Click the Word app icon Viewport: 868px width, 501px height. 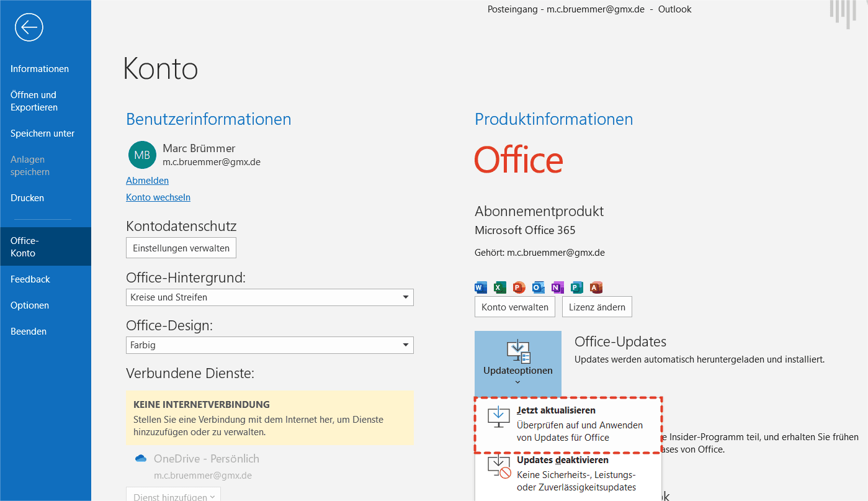click(481, 287)
